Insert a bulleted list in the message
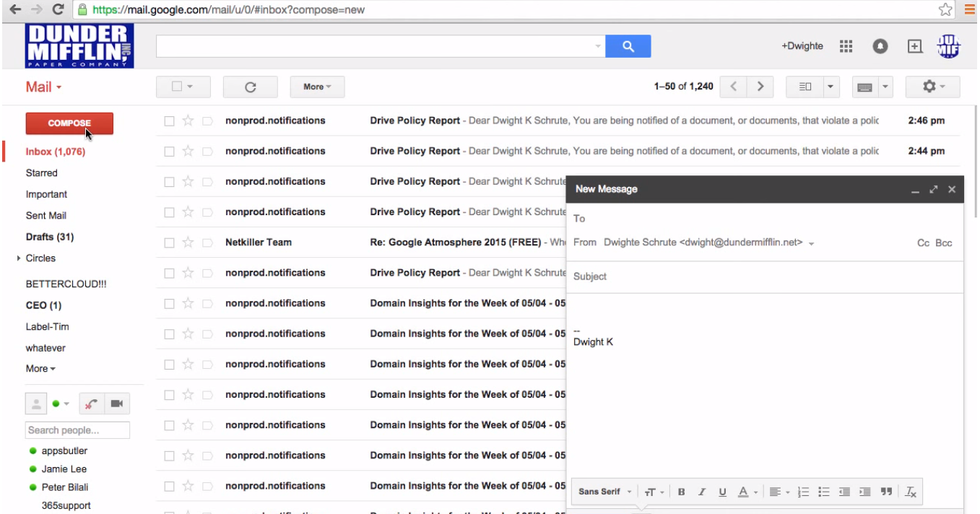Viewport: 980px width, 514px height. (823, 492)
